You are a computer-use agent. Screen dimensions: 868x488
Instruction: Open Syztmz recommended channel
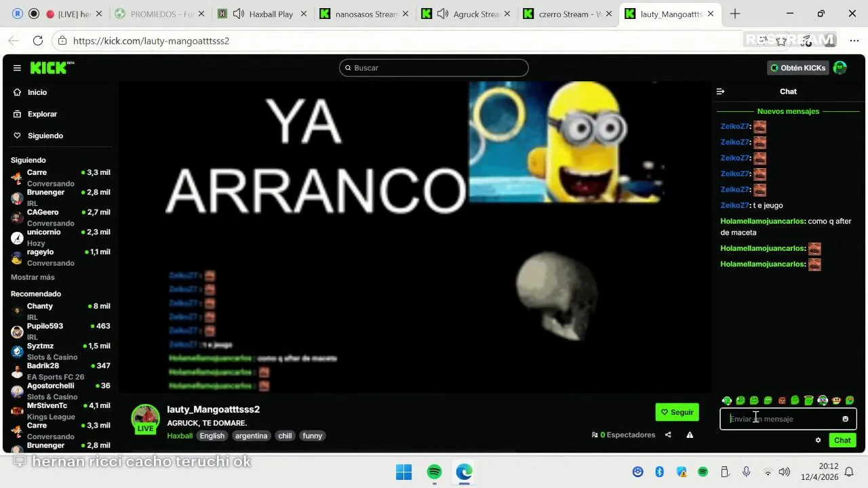60,351
